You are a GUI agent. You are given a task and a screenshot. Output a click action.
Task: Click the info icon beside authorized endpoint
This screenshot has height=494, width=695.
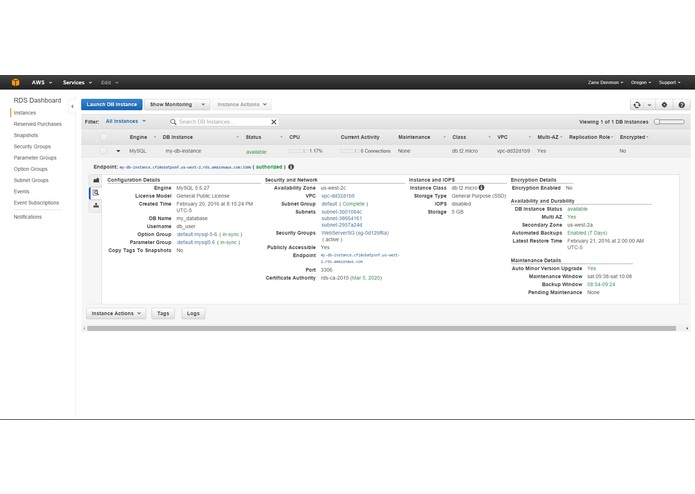[x=291, y=167]
